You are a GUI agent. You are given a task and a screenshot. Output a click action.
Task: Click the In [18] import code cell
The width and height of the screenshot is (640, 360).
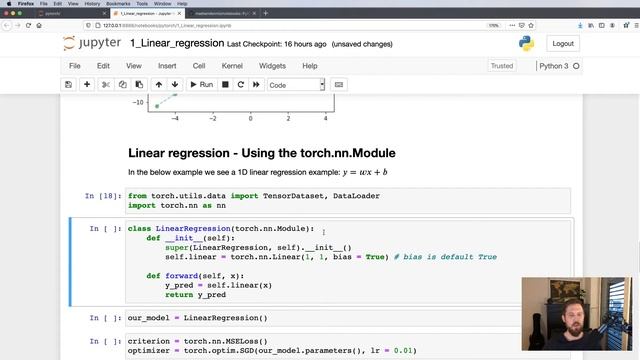pos(347,201)
